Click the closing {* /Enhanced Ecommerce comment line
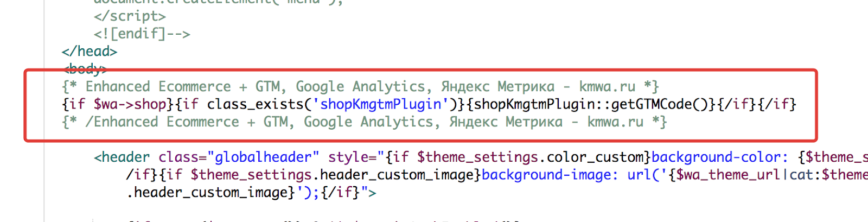868x222 pixels. coord(365,122)
